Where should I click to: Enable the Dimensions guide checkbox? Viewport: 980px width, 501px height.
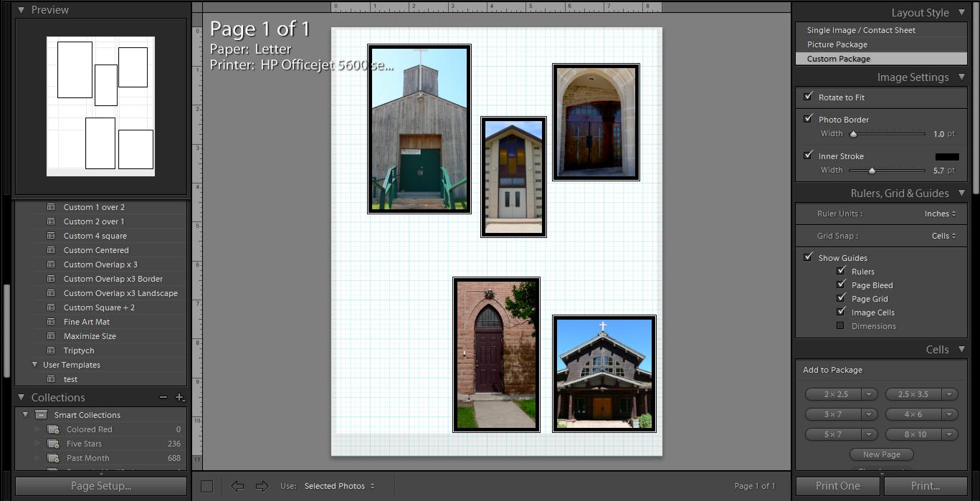(x=840, y=325)
